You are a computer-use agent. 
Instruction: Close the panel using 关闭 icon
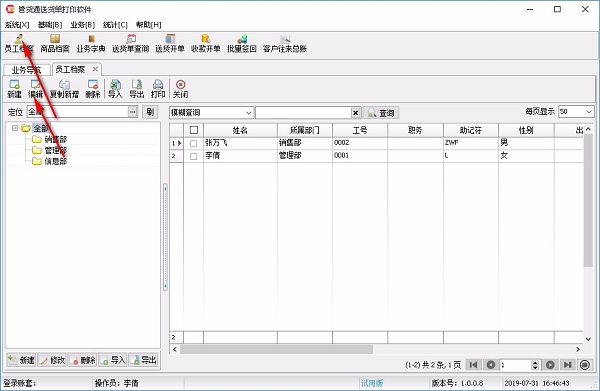tap(181, 89)
